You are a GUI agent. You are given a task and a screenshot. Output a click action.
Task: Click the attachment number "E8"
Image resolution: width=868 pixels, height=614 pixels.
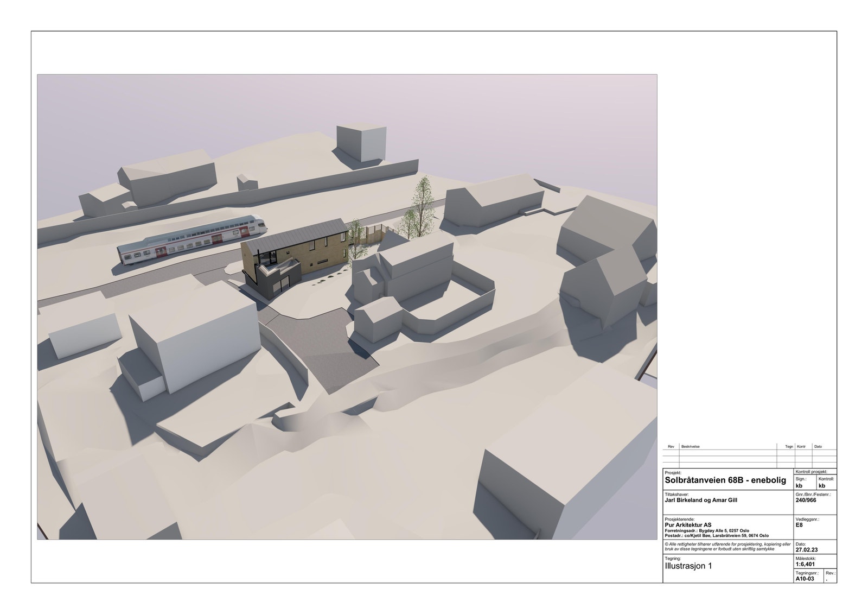click(799, 525)
